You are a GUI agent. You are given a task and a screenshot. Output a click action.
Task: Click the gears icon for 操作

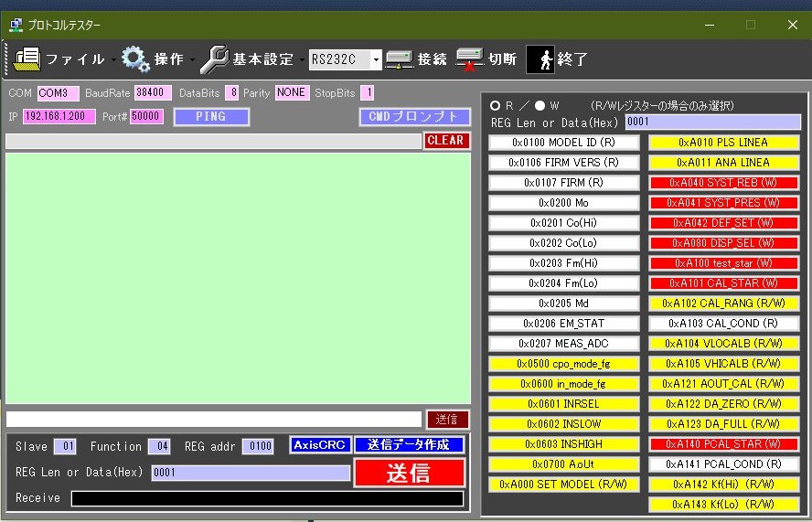pyautogui.click(x=135, y=59)
